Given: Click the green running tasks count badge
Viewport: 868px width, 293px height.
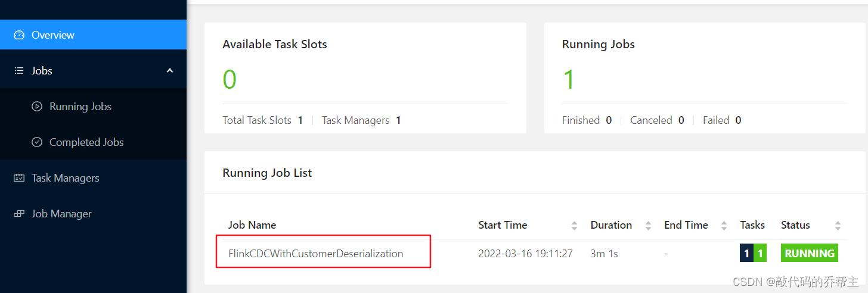Looking at the screenshot, I should coord(759,253).
